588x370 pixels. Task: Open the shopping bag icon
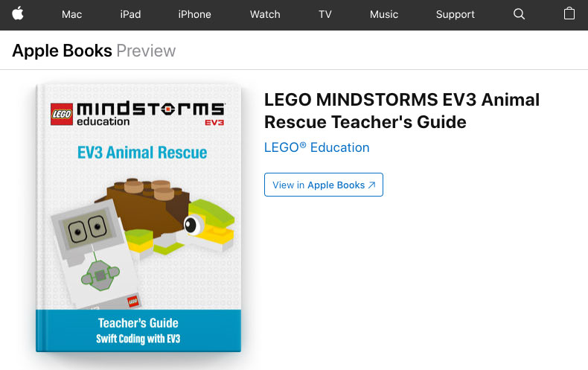pyautogui.click(x=569, y=14)
